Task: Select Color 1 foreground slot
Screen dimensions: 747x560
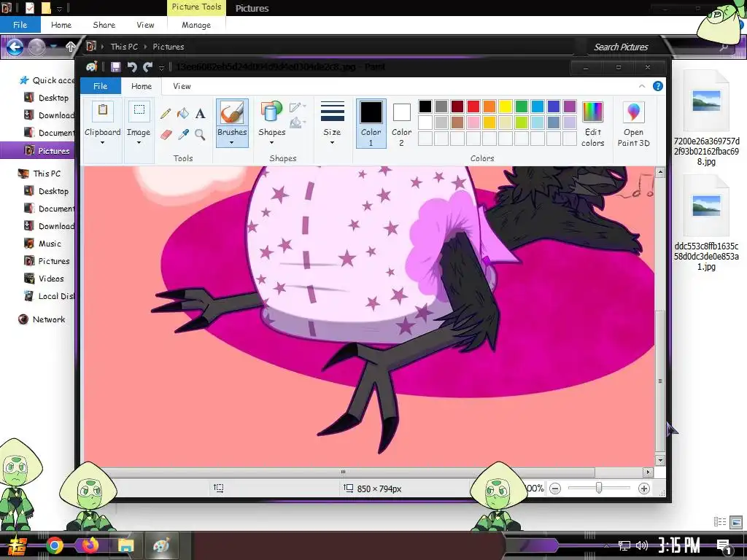Action: pyautogui.click(x=371, y=123)
